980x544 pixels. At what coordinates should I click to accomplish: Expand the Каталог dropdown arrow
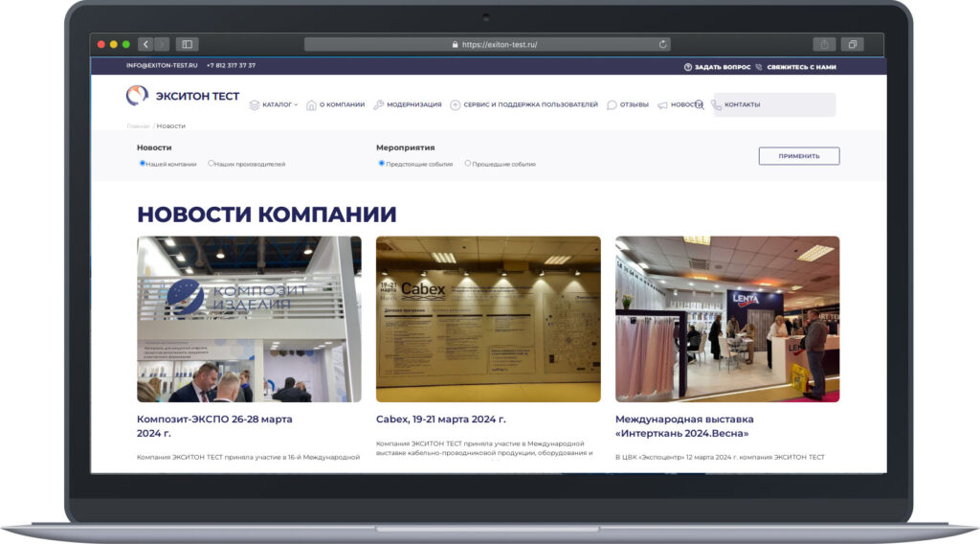tap(296, 105)
